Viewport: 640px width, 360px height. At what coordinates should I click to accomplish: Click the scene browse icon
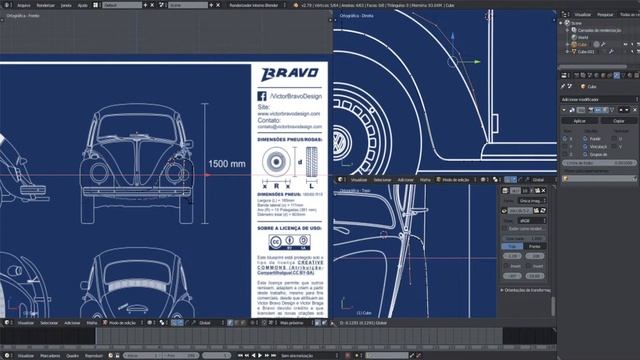click(162, 5)
